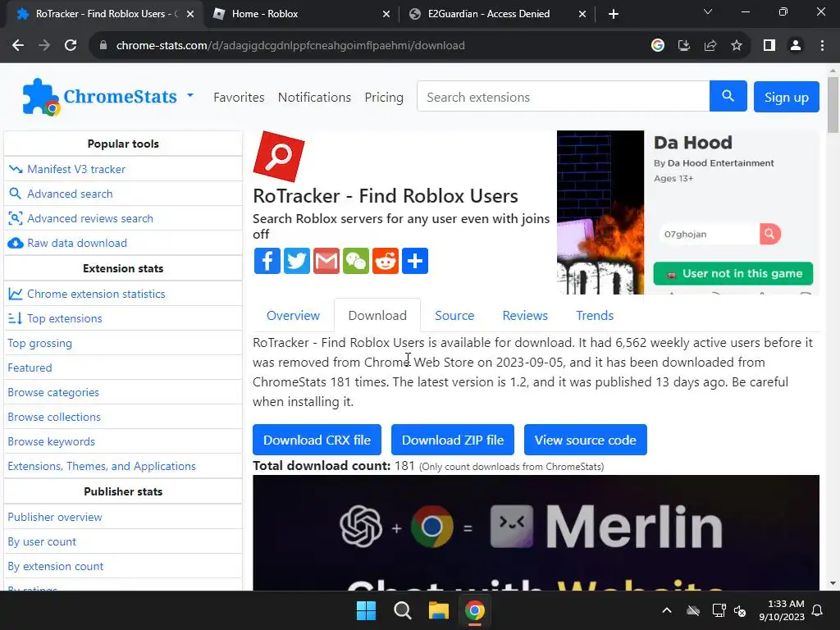Expand the ChromeStats logo dropdown arrow
This screenshot has width=840, height=630.
click(190, 95)
